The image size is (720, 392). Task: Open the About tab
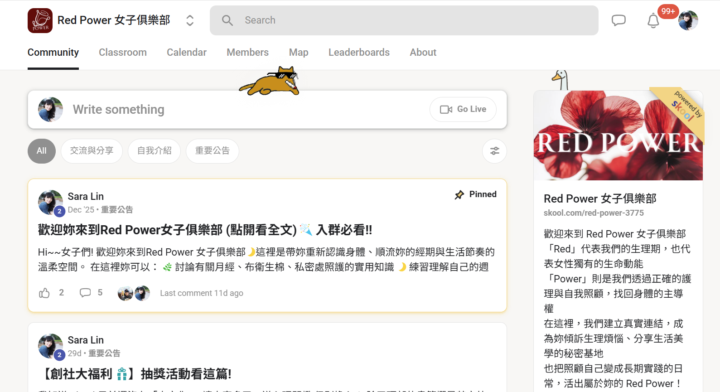tap(423, 52)
